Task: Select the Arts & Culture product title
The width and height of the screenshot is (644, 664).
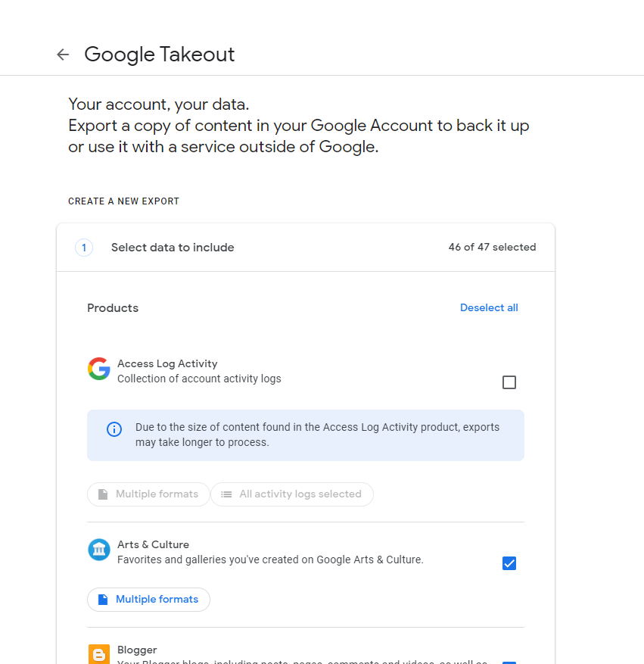Action: tap(153, 545)
